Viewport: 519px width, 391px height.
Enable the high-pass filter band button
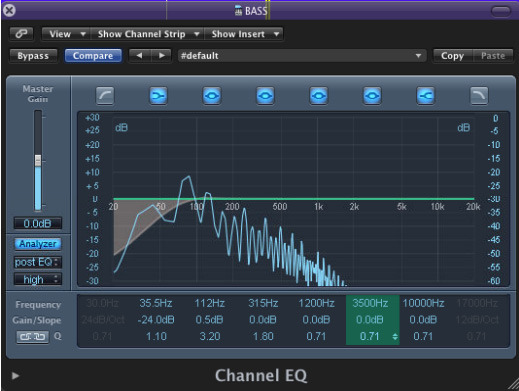pos(105,96)
